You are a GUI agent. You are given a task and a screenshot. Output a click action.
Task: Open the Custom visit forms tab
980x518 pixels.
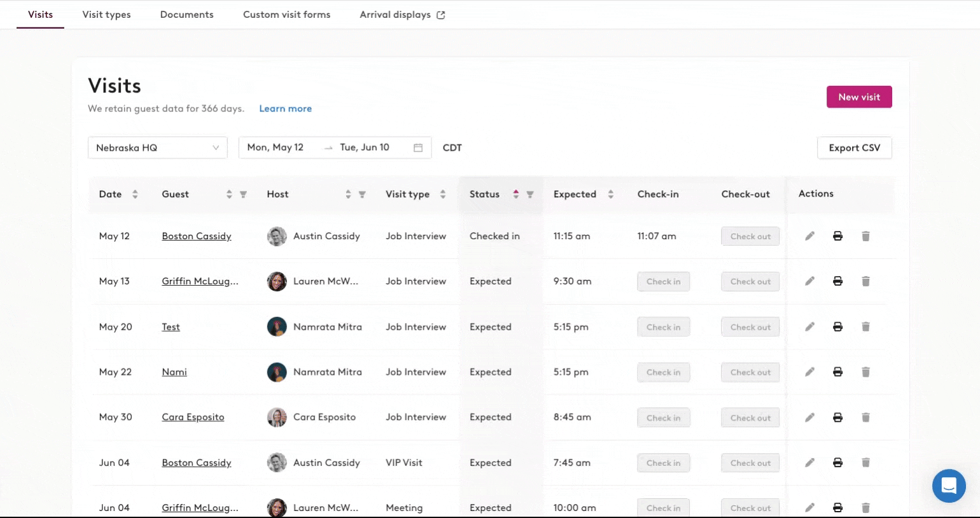pyautogui.click(x=286, y=15)
